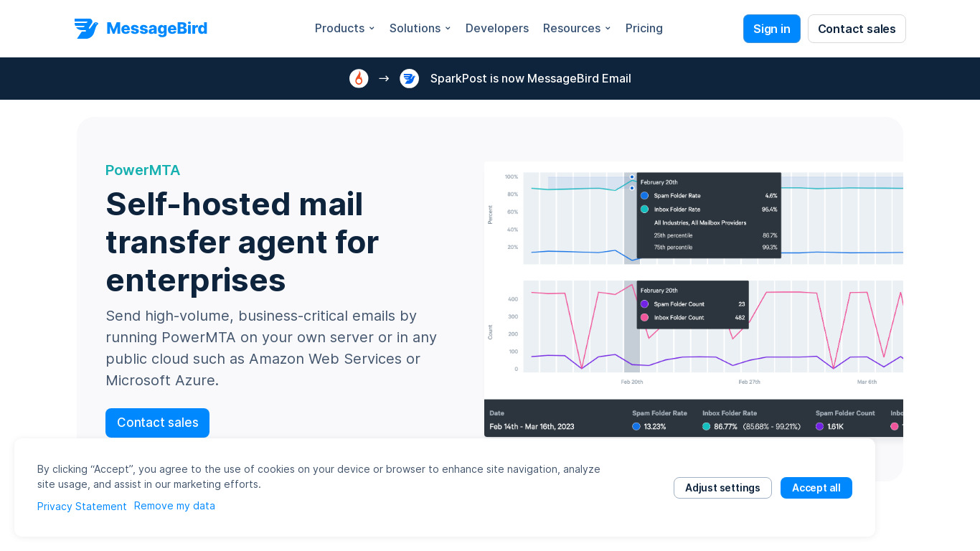The width and height of the screenshot is (980, 551).
Task: Click the MessageBird wordmark
Action: coord(156,29)
